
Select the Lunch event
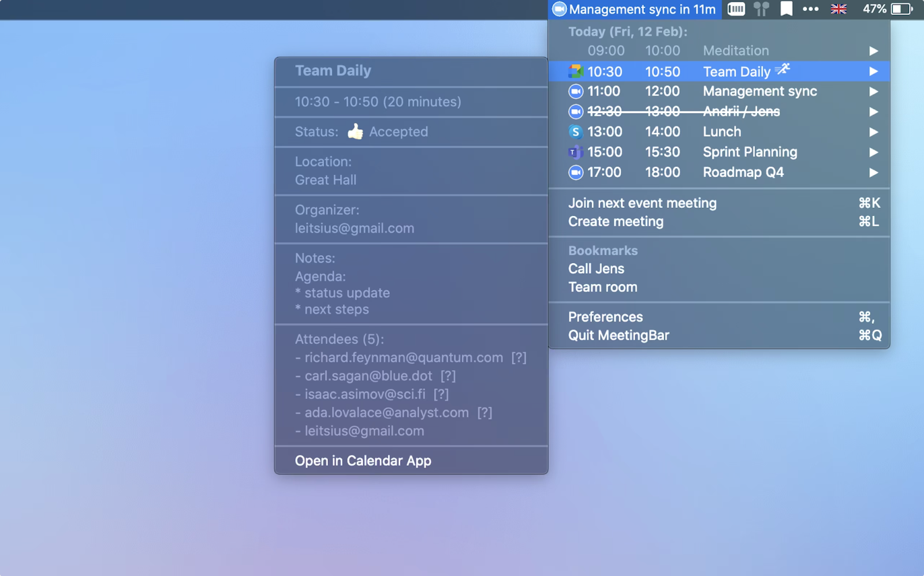[719, 132]
